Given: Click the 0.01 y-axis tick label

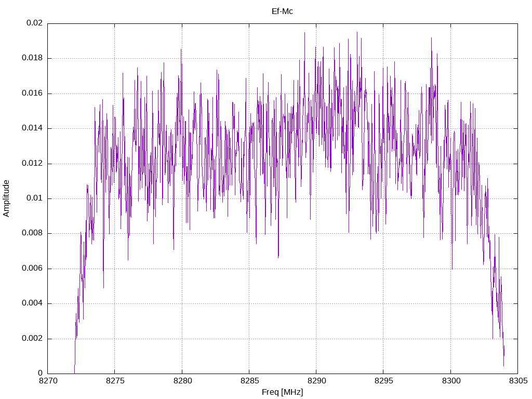Looking at the screenshot, I should [x=35, y=198].
